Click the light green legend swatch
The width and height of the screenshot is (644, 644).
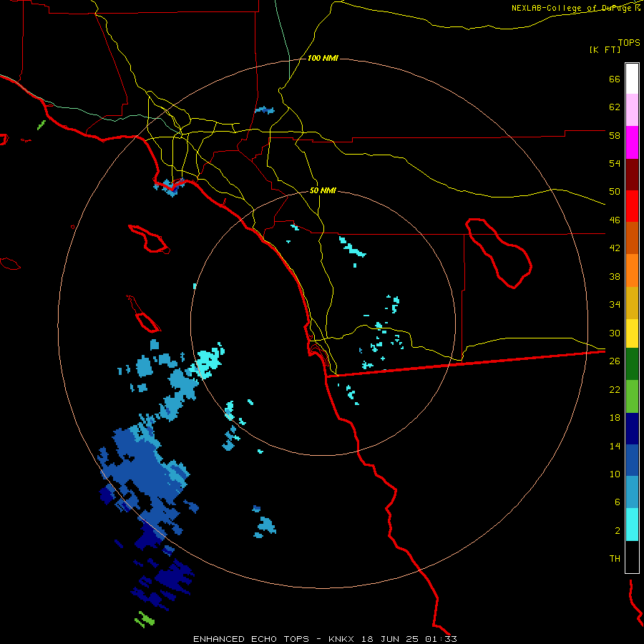point(632,396)
